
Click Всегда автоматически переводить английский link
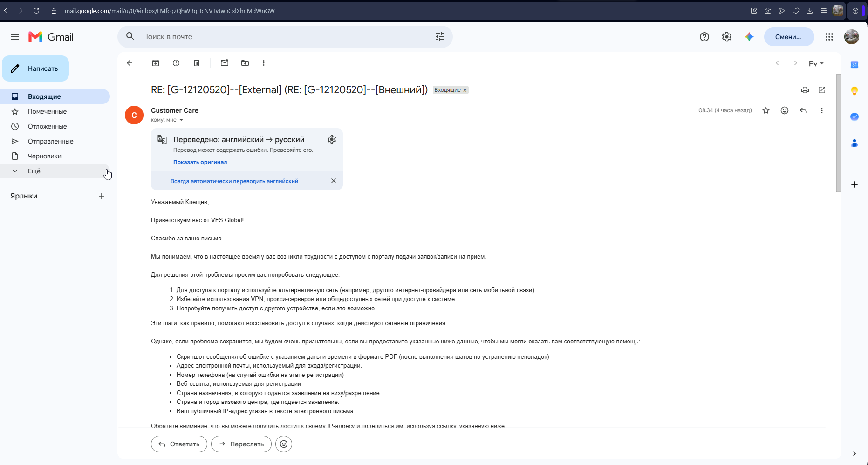coord(234,181)
